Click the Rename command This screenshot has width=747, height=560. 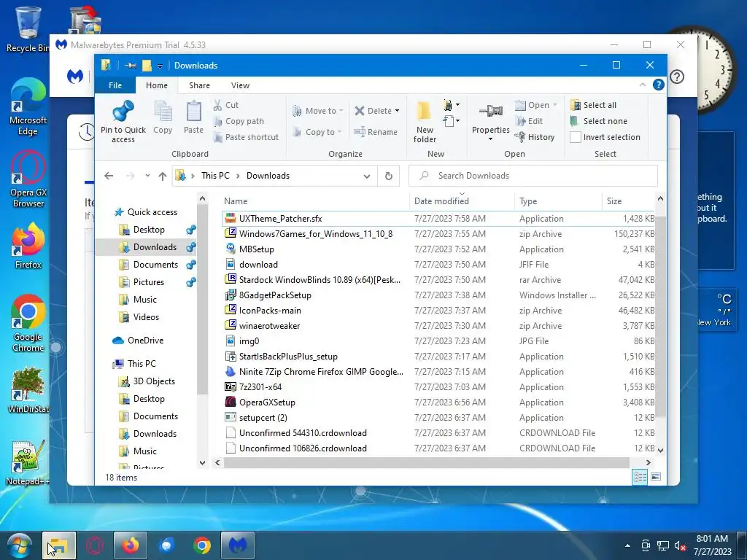pyautogui.click(x=376, y=132)
